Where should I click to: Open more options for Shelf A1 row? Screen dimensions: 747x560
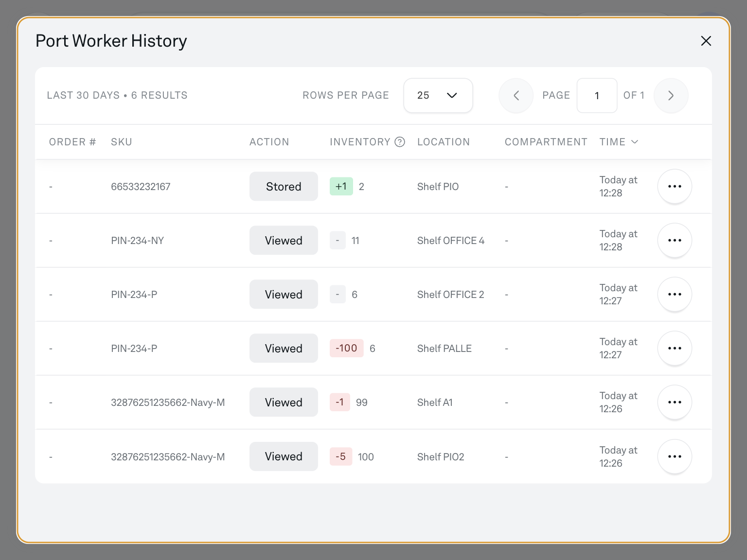pos(675,402)
